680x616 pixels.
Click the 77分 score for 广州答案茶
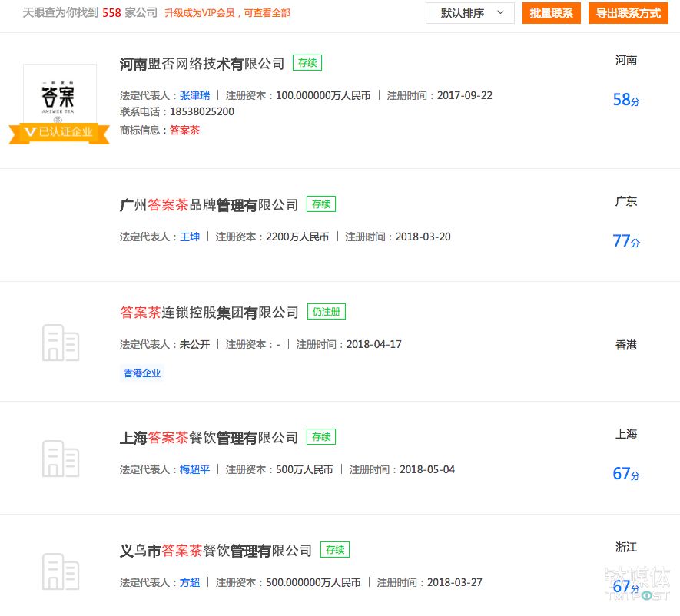click(x=625, y=240)
